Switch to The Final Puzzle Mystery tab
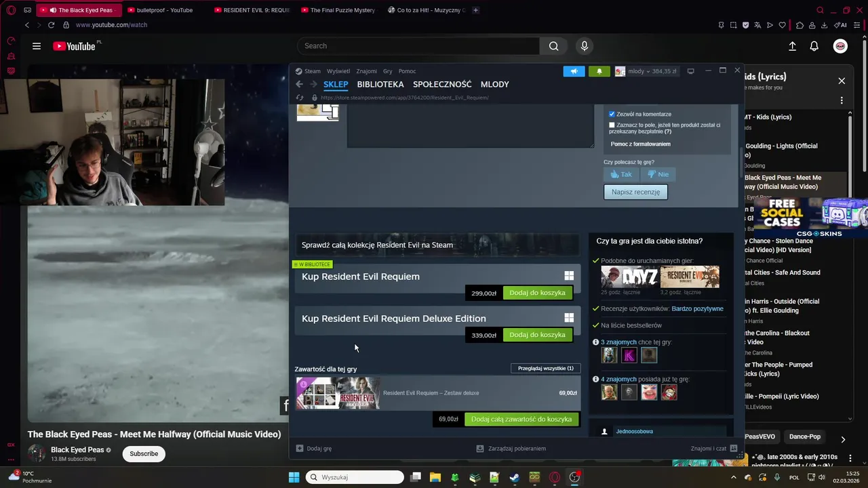 (x=338, y=10)
